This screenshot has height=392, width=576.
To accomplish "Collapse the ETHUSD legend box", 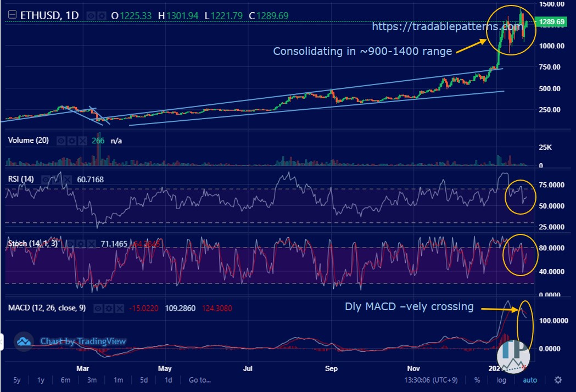I will point(11,16).
